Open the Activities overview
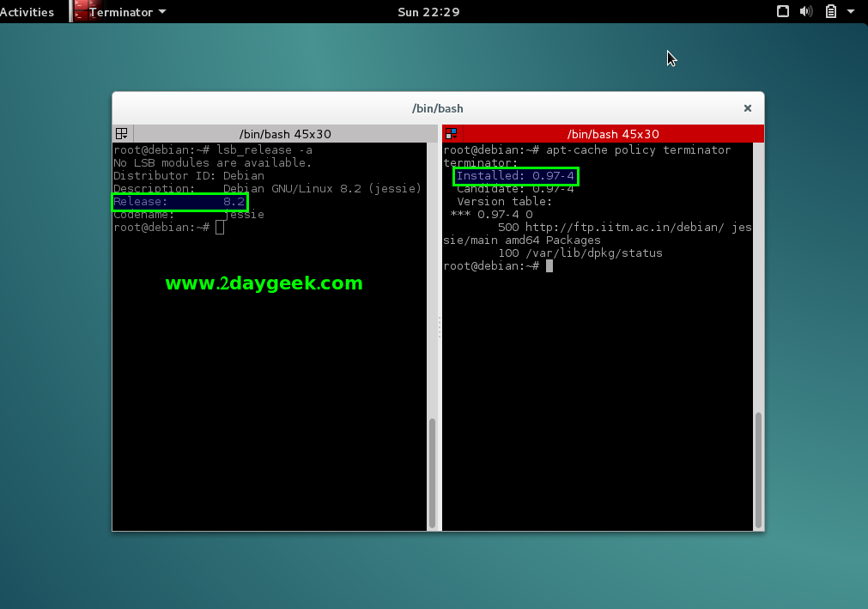 point(27,12)
